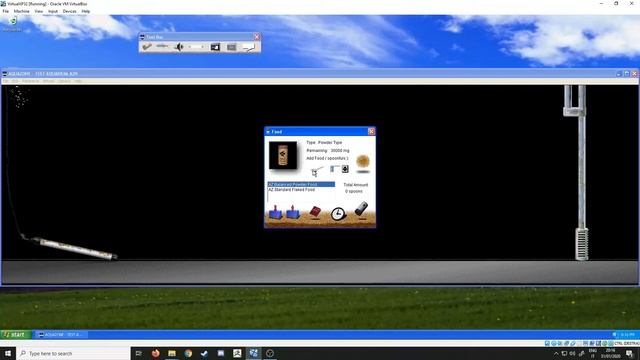Click the speaker sound icon in Tool Bar
This screenshot has height=360, width=640.
[x=179, y=47]
